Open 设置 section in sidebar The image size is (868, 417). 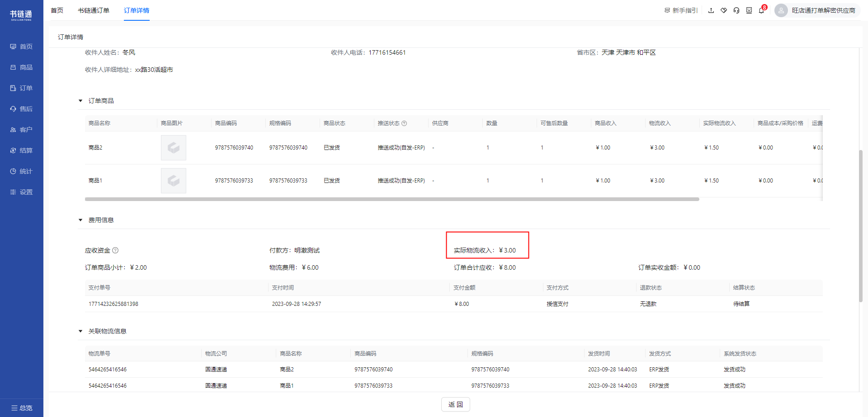click(x=21, y=192)
